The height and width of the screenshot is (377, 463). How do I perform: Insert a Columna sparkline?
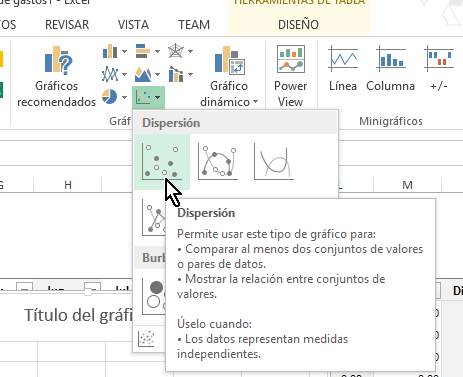pyautogui.click(x=391, y=69)
